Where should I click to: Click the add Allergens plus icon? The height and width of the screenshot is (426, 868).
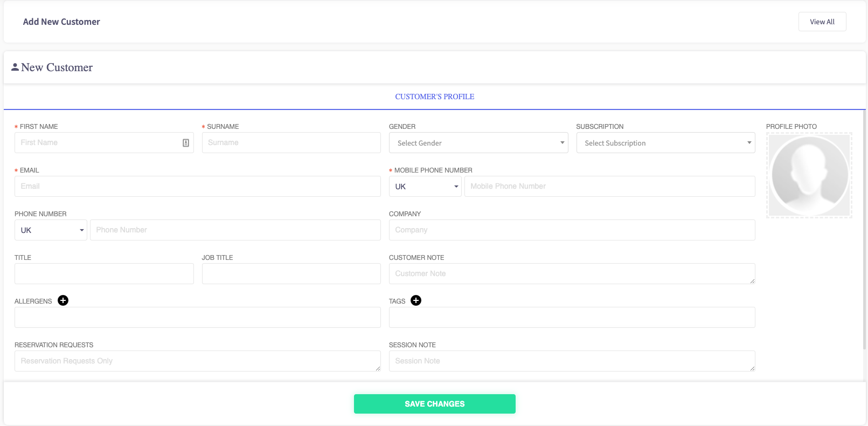click(63, 300)
